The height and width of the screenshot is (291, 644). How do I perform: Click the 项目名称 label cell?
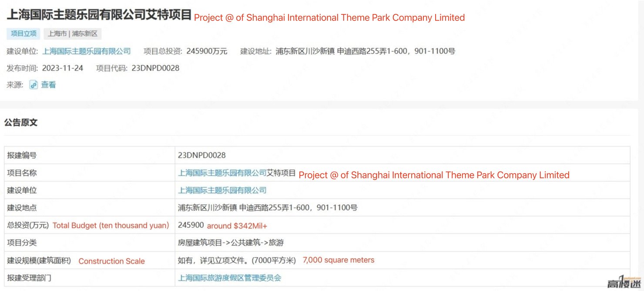click(90, 173)
